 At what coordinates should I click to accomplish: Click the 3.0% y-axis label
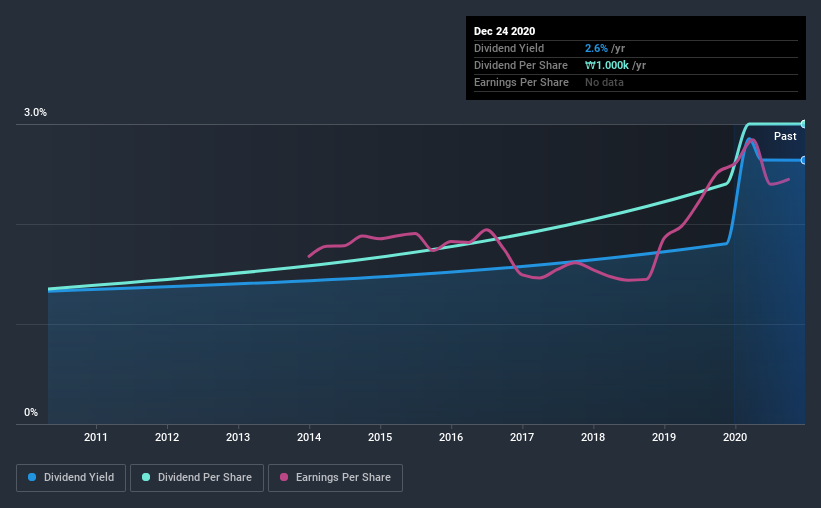(x=35, y=112)
